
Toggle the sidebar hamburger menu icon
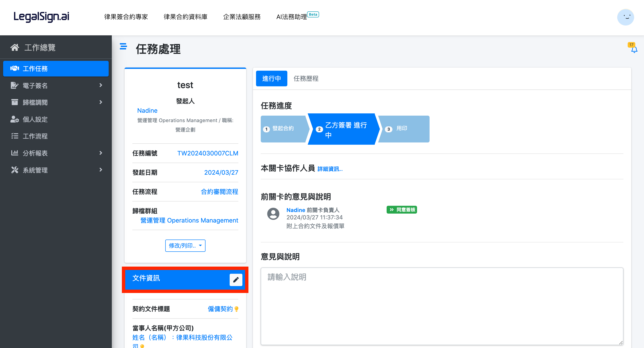[123, 46]
